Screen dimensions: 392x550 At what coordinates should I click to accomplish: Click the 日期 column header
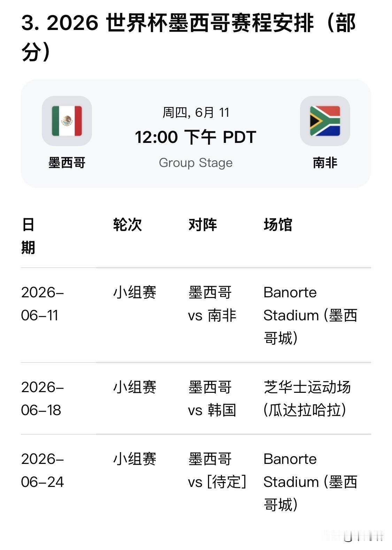tap(28, 236)
